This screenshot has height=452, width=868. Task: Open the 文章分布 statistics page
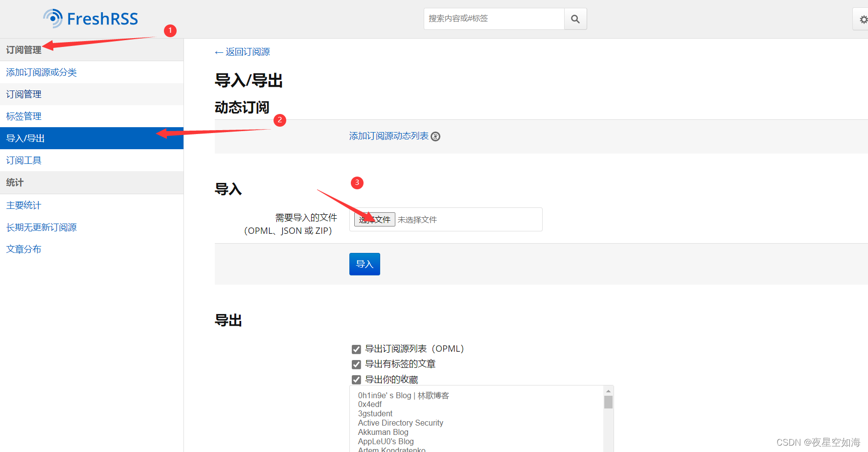[x=23, y=249]
